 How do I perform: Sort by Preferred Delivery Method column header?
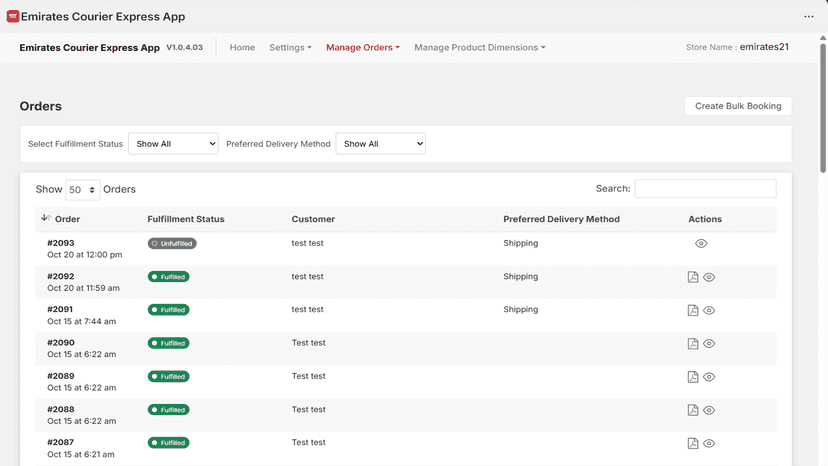561,219
